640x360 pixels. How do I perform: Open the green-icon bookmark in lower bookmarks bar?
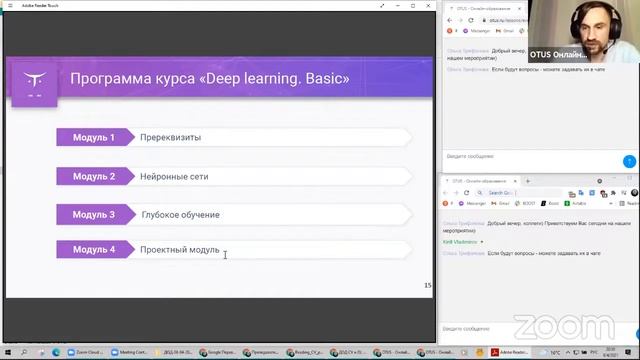(575, 203)
